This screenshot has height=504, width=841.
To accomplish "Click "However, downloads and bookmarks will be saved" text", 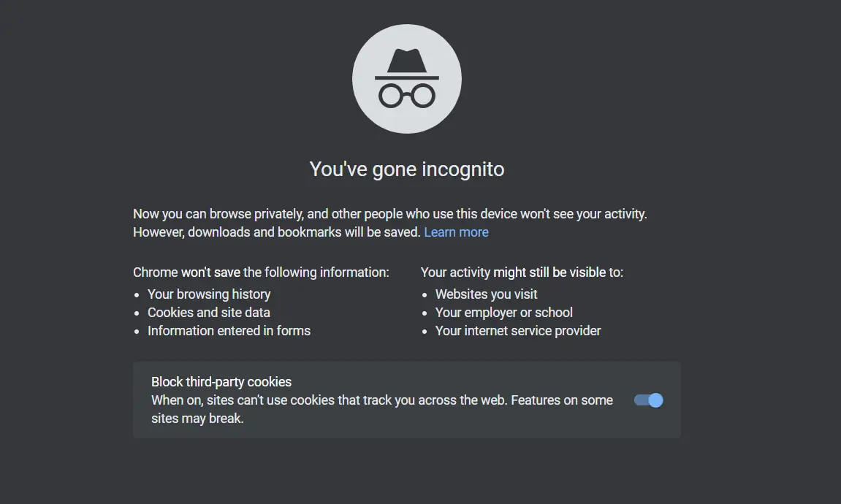I will point(277,232).
